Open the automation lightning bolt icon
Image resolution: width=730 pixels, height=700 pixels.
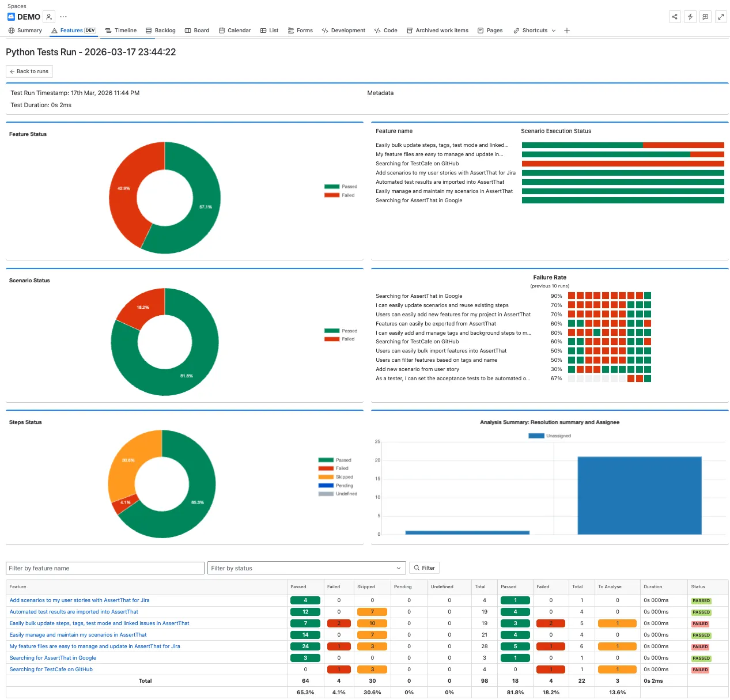tap(690, 17)
